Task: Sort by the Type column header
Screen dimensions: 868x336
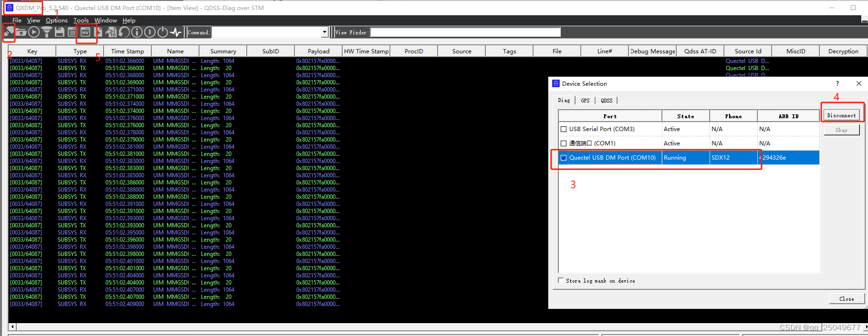Action: pos(80,51)
